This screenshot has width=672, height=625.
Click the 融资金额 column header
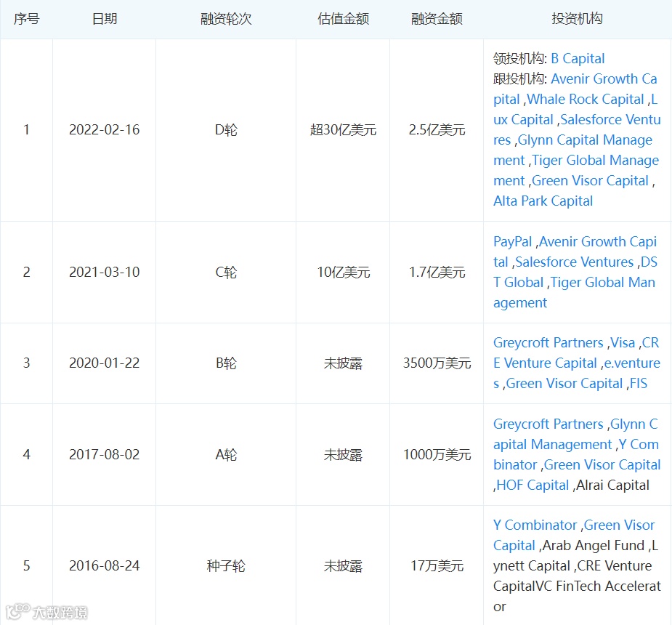tap(437, 19)
